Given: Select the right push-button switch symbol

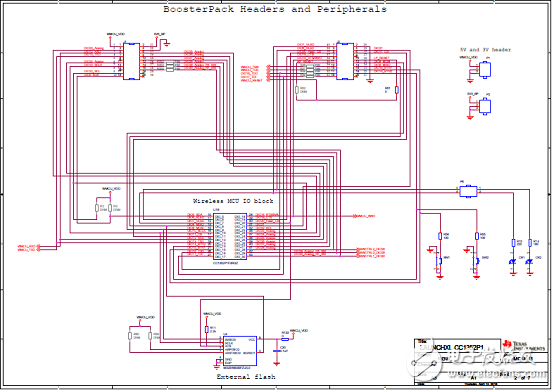Looking at the screenshot, I should pyautogui.click(x=476, y=261).
